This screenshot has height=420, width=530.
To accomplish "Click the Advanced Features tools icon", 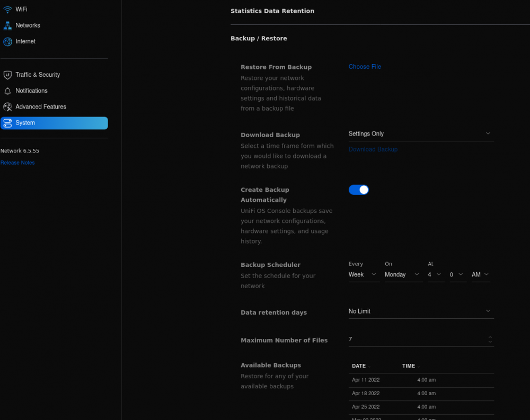I will pos(7,107).
